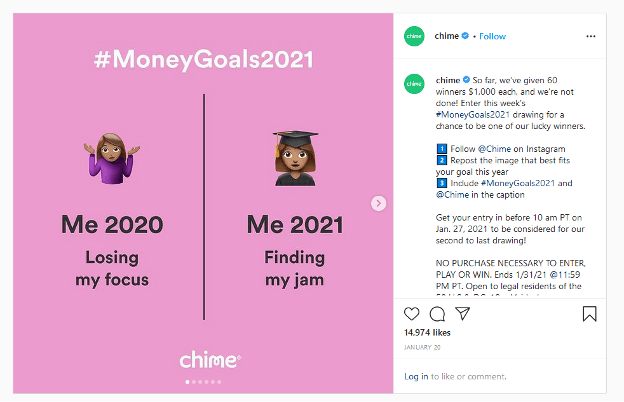Like the post with the heart icon
The image size is (624, 402).
coord(411,314)
